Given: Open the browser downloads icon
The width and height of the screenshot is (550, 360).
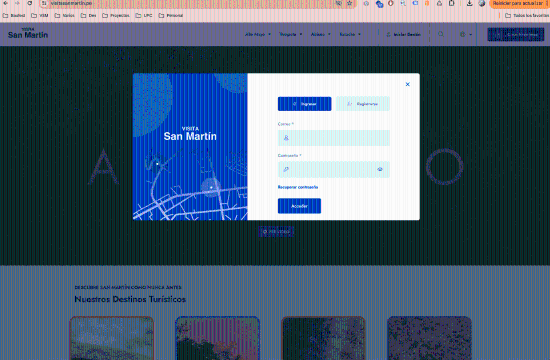Looking at the screenshot, I should pos(469,3).
